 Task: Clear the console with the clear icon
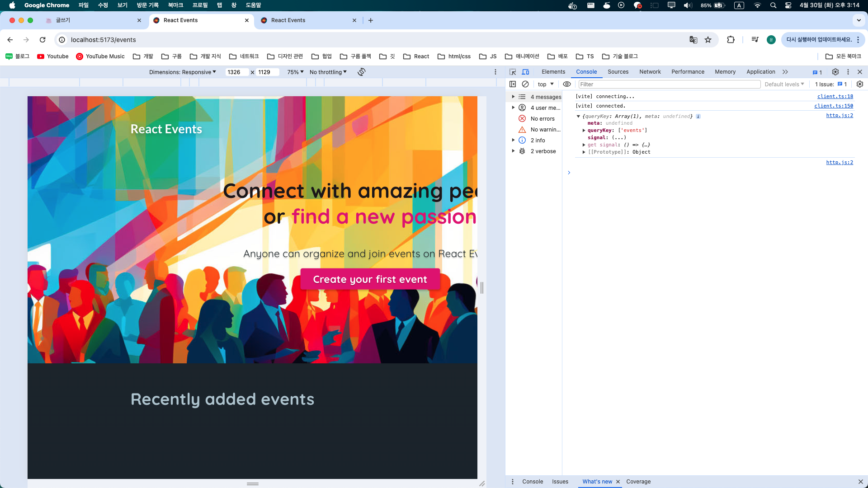pos(525,84)
